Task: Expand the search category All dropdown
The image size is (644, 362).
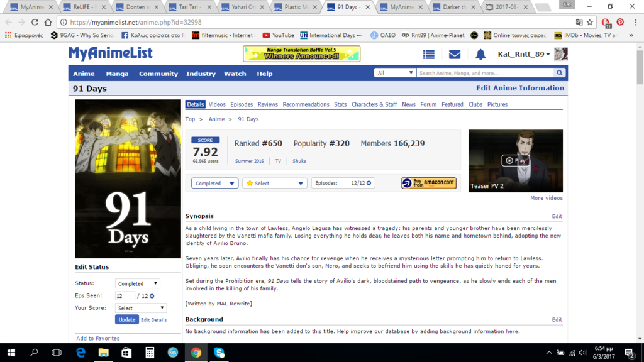Action: pos(394,73)
